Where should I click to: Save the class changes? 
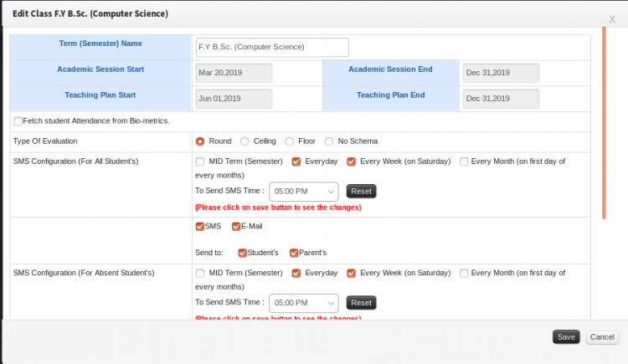[x=566, y=337]
